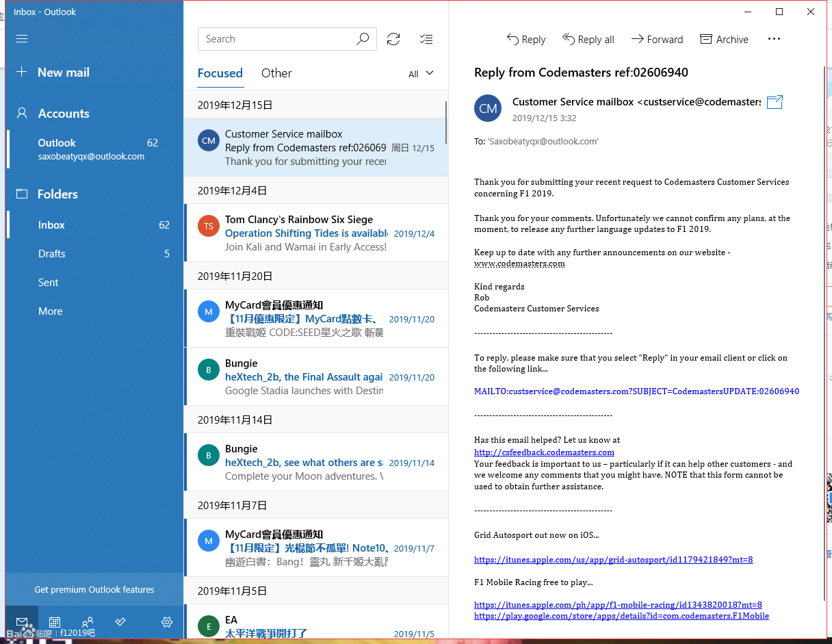The image size is (832, 644).
Task: Select the Other tab
Action: [x=276, y=73]
